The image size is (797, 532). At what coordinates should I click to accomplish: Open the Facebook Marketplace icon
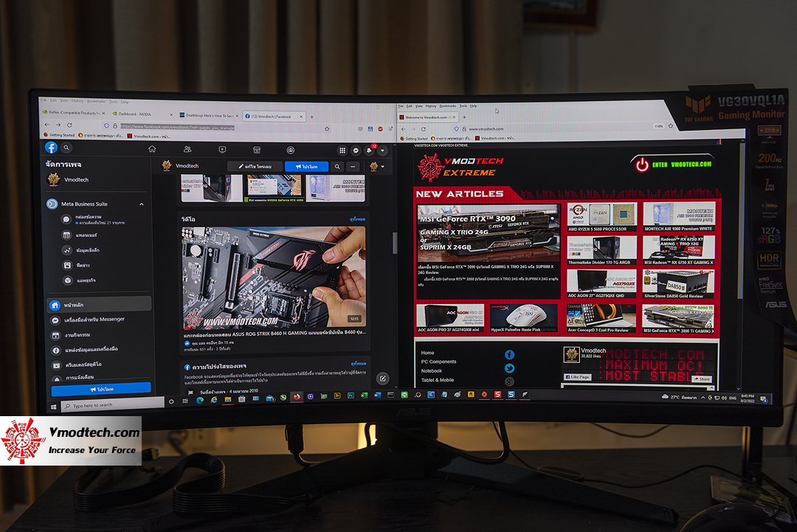click(x=257, y=150)
